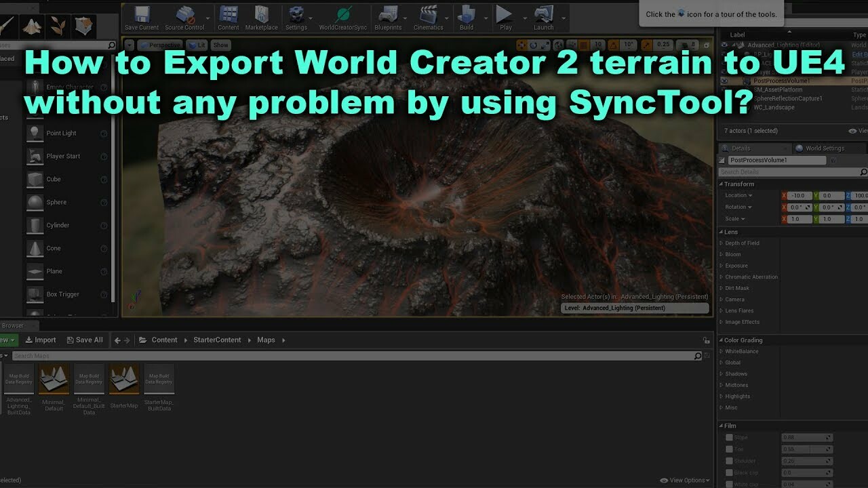Open the Show menu in the viewport
868x488 pixels.
tap(220, 45)
